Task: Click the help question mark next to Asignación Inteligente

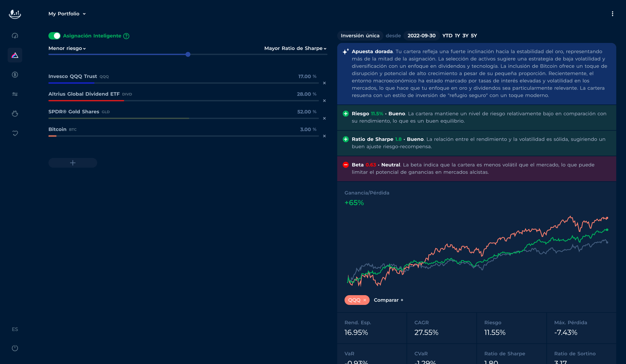Action: (126, 36)
